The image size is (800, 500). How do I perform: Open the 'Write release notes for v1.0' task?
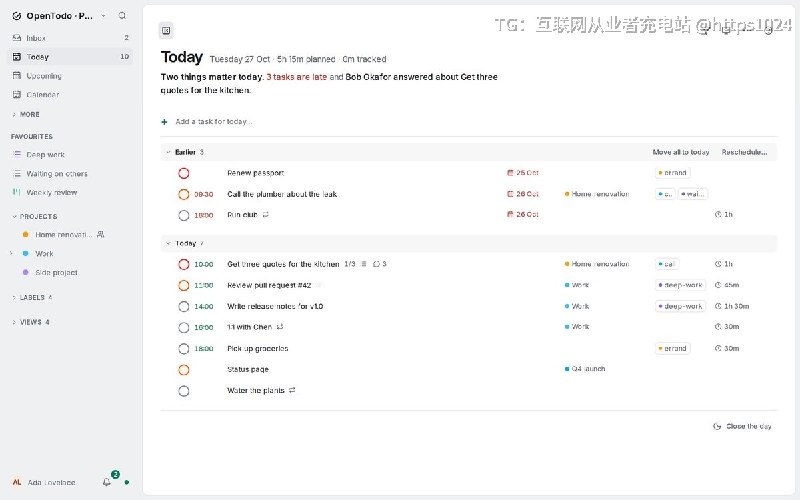tap(275, 306)
